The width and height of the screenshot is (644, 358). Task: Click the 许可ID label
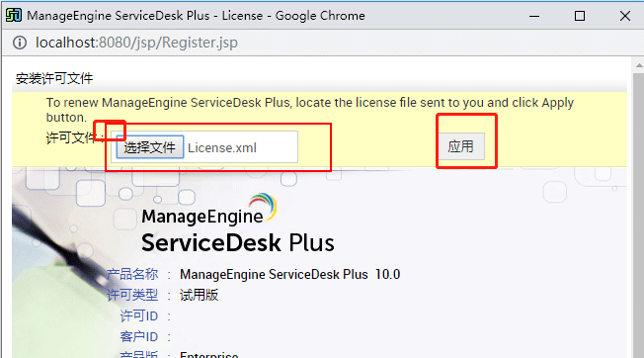[x=139, y=316]
